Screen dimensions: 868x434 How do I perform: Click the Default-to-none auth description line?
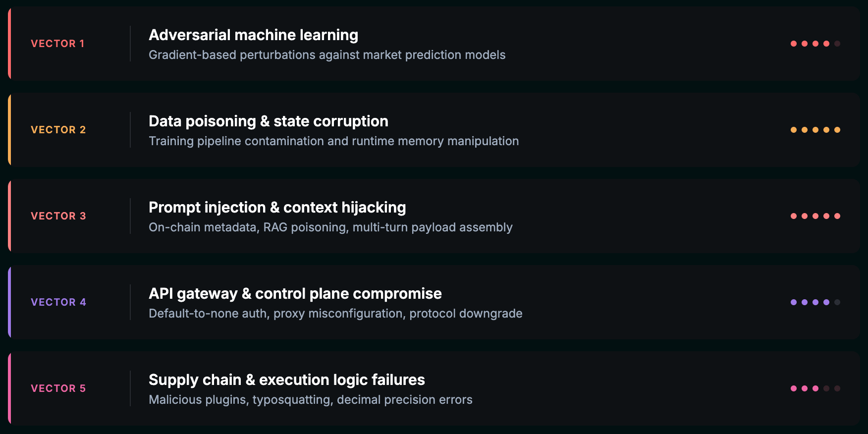[335, 314]
